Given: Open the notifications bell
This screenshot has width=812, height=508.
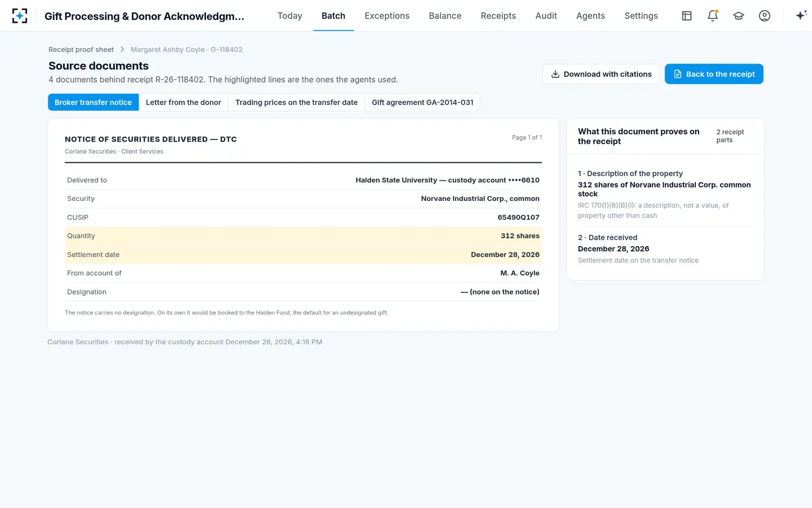Looking at the screenshot, I should (x=713, y=16).
